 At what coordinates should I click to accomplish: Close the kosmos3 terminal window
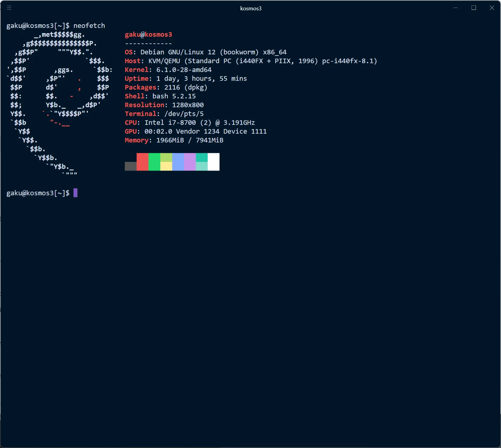click(x=492, y=8)
